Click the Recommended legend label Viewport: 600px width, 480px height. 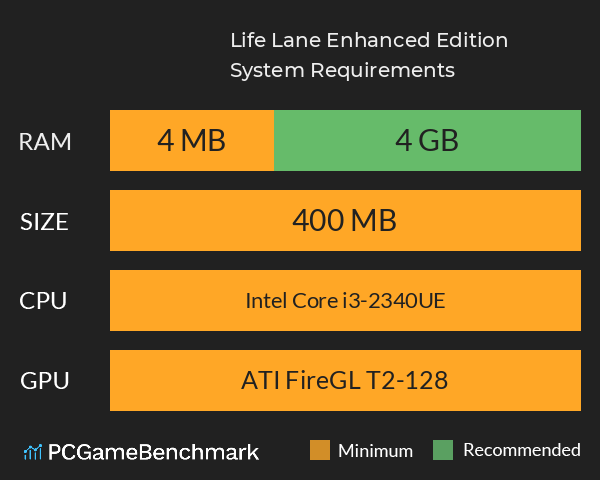point(521,450)
